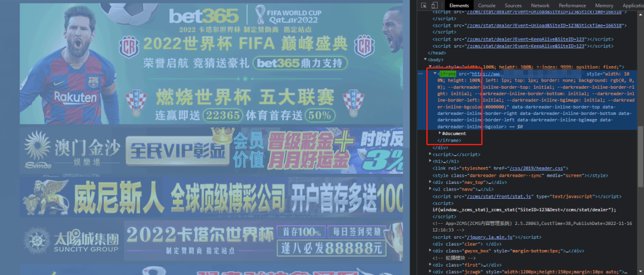Select the App=ZCMS comment row
644x275 pixels.
(x=532, y=227)
